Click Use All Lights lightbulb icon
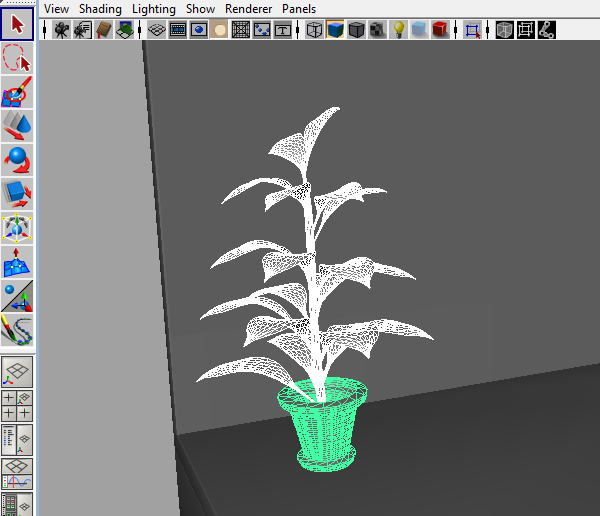The height and width of the screenshot is (516, 600). pyautogui.click(x=398, y=29)
